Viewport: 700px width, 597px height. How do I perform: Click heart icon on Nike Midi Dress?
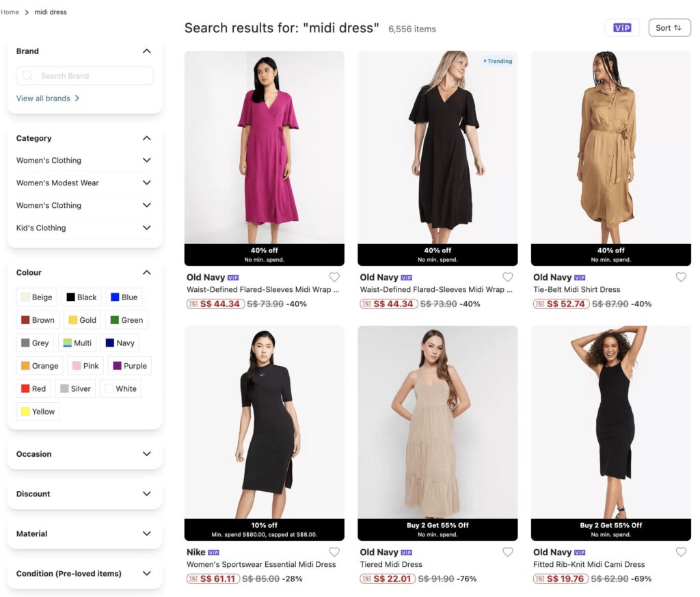coord(334,552)
